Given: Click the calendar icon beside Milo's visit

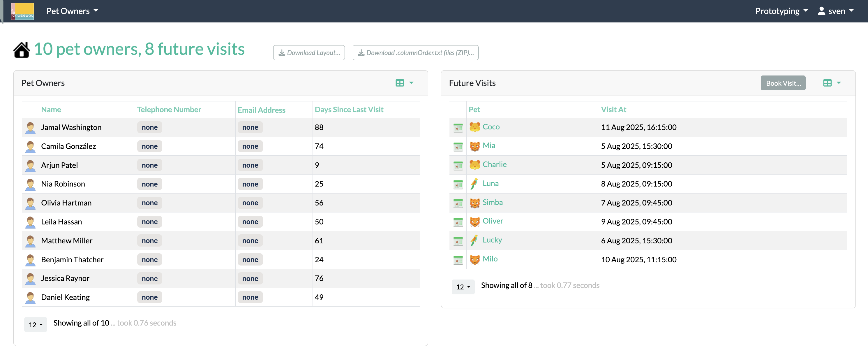Looking at the screenshot, I should 458,260.
